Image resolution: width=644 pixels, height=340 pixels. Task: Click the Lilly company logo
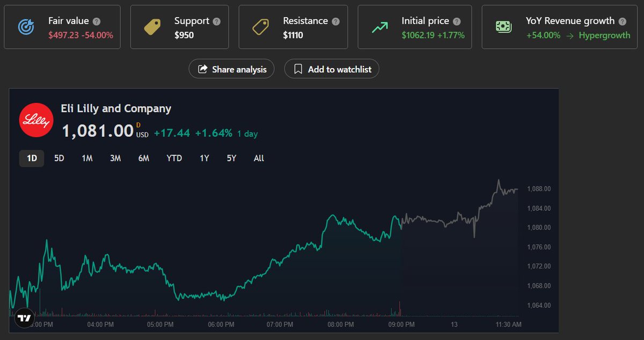point(36,119)
